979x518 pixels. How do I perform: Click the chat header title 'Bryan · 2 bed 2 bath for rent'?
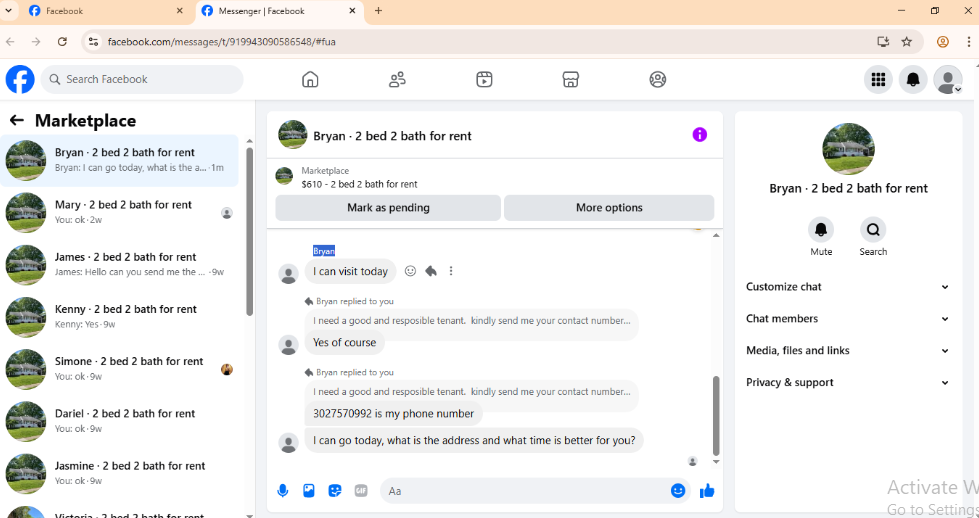[x=392, y=136]
